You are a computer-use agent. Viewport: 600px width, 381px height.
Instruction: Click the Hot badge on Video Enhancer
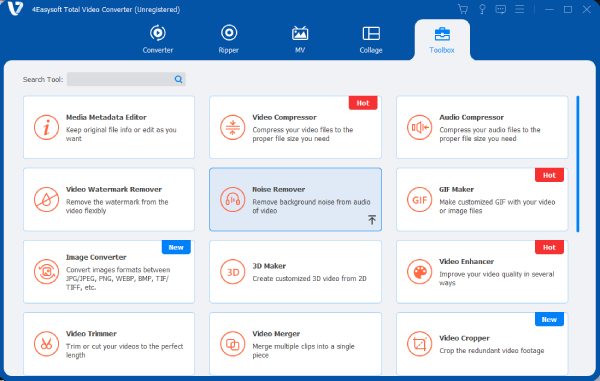[549, 247]
